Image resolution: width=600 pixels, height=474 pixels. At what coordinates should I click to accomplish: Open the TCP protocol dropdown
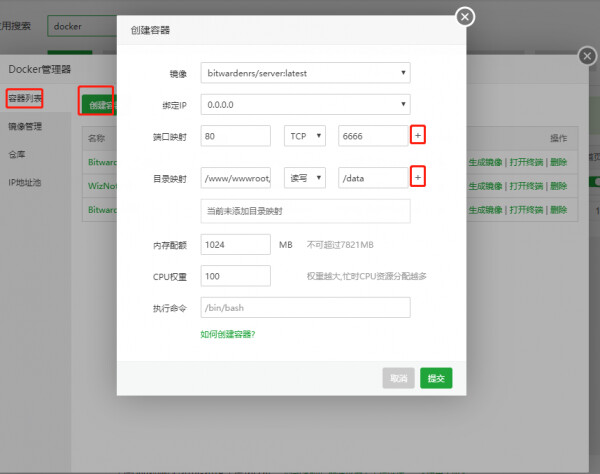click(x=305, y=136)
